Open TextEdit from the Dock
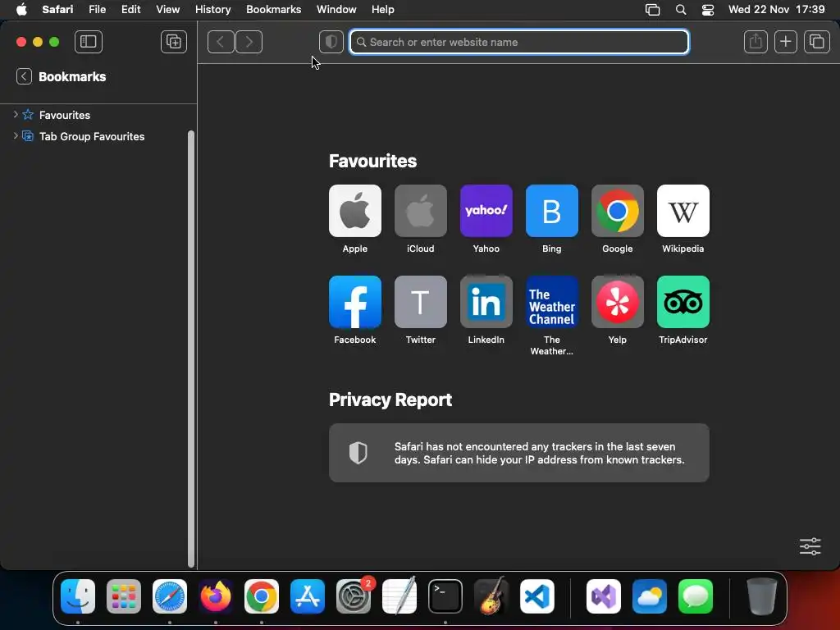 point(399,596)
